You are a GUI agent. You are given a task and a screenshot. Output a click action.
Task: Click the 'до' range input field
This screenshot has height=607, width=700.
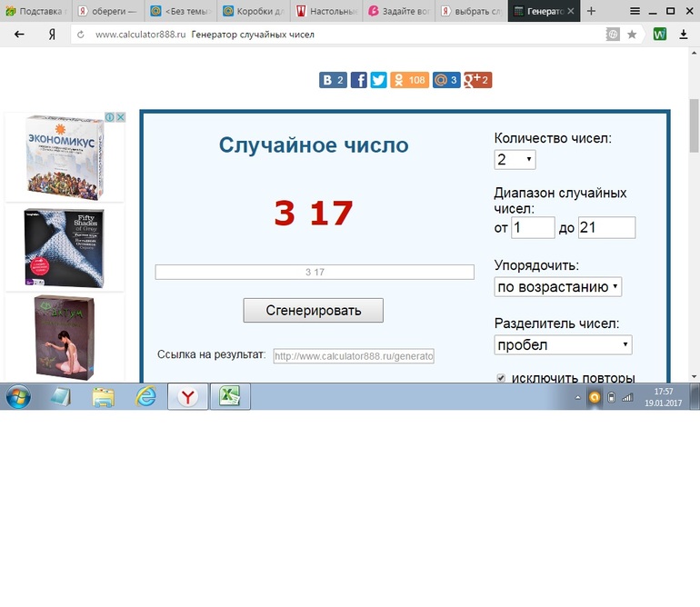[x=606, y=227]
